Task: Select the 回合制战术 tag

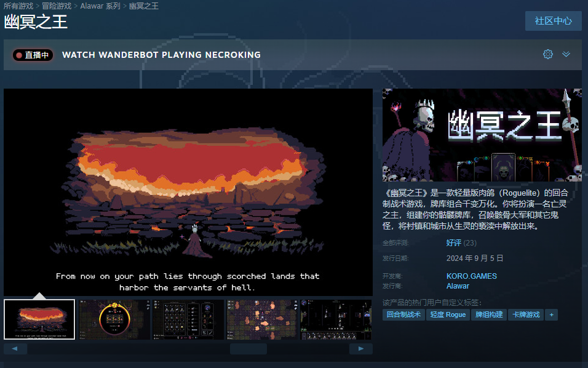Action: 403,314
